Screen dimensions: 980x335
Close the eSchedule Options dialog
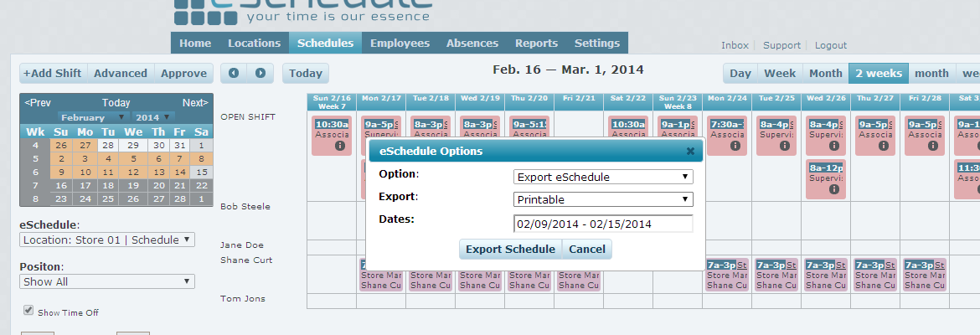point(690,152)
